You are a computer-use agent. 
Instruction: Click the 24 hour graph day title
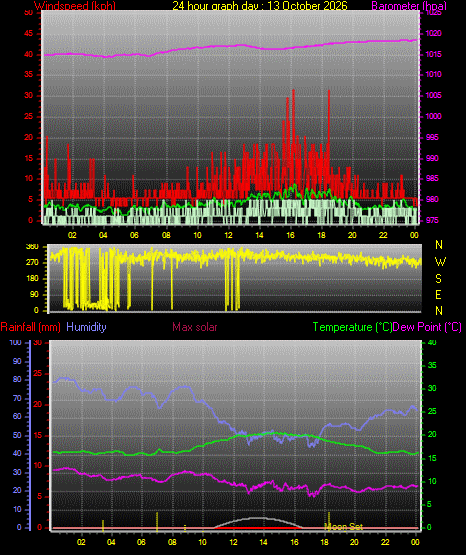click(260, 6)
